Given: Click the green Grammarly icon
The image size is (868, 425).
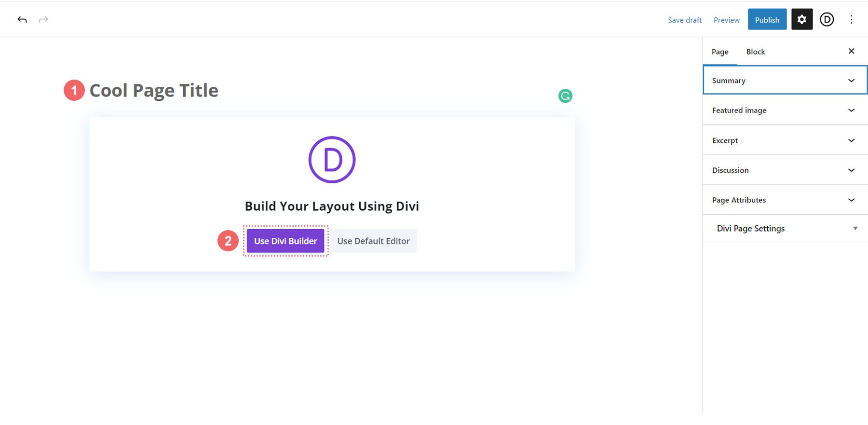Looking at the screenshot, I should [565, 96].
